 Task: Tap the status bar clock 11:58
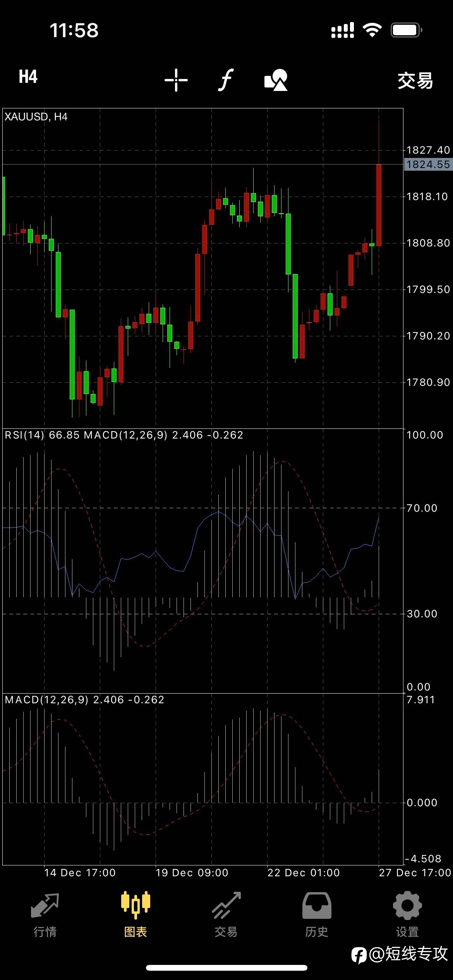(74, 31)
